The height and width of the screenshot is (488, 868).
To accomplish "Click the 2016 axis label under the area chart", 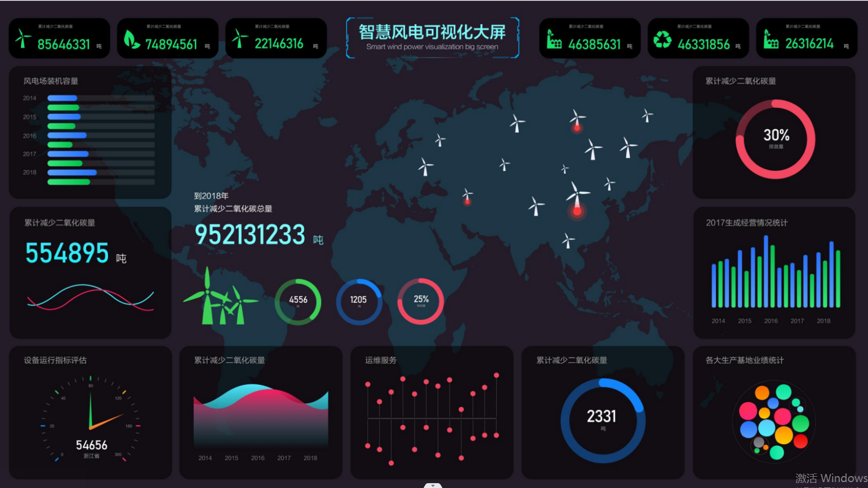I will pyautogui.click(x=257, y=458).
